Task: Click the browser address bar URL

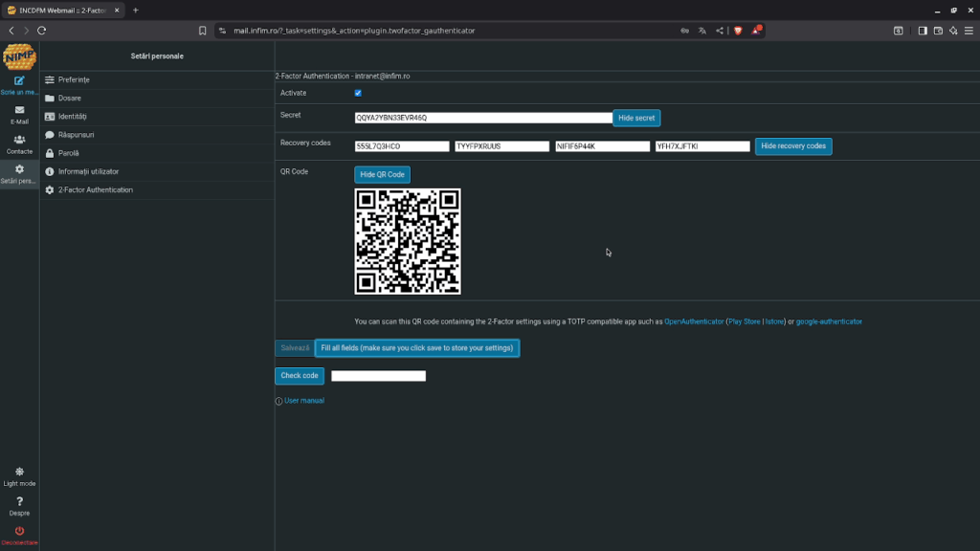Action: pyautogui.click(x=354, y=31)
